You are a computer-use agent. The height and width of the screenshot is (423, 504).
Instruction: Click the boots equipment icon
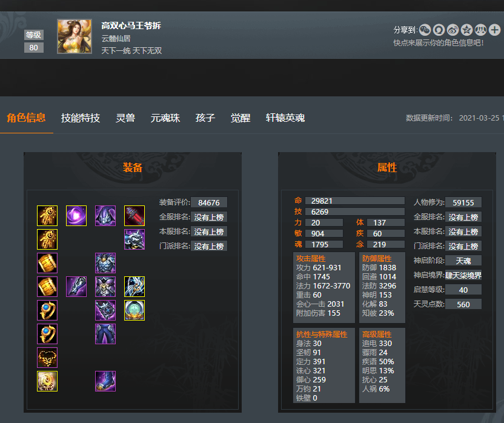[105, 381]
